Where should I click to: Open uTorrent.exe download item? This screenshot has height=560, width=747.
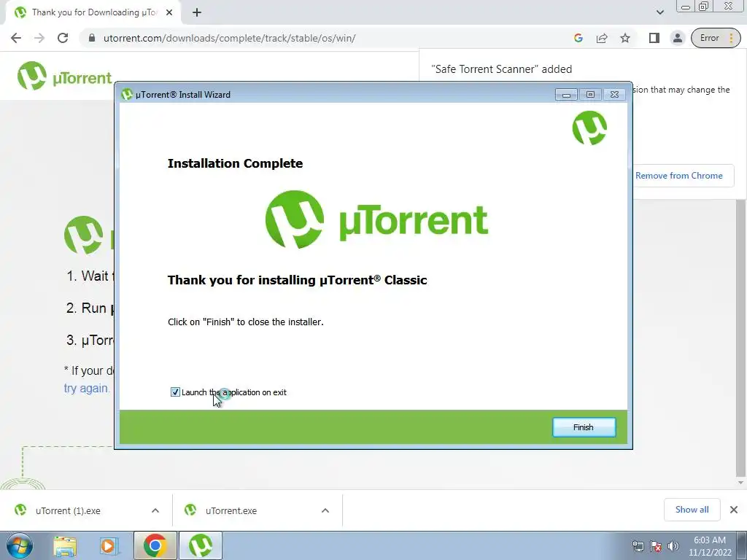coord(231,510)
